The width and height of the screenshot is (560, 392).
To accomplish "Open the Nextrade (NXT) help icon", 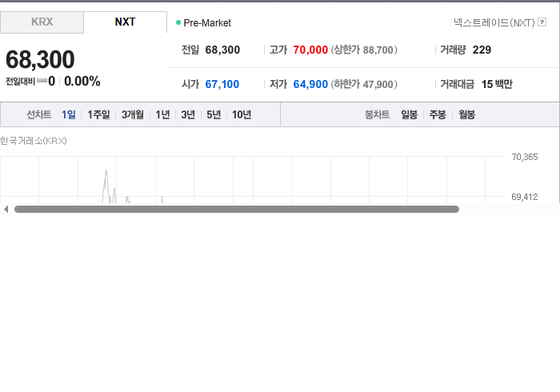I will [x=542, y=22].
